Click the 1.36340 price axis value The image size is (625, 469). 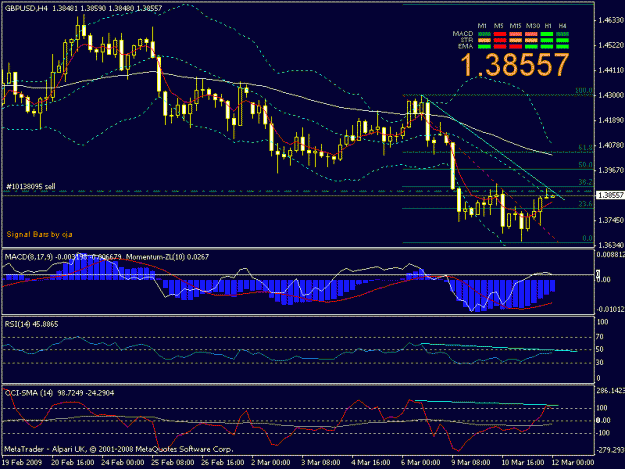611,245
